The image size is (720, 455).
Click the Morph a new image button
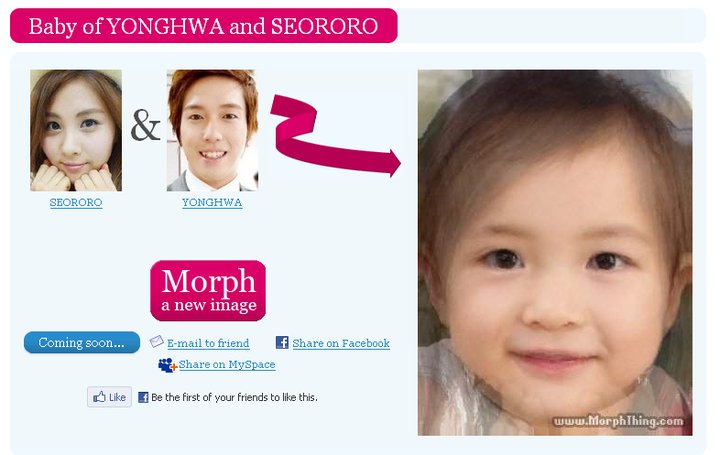pyautogui.click(x=208, y=291)
